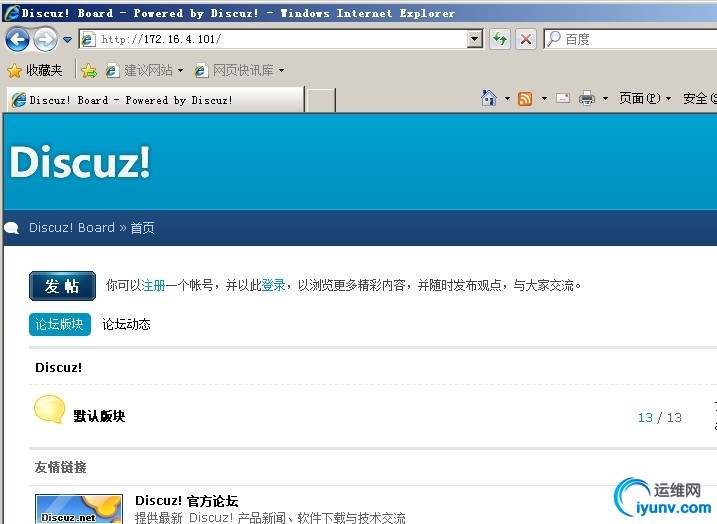
Task: Click the 注册 register link
Action: 153,285
